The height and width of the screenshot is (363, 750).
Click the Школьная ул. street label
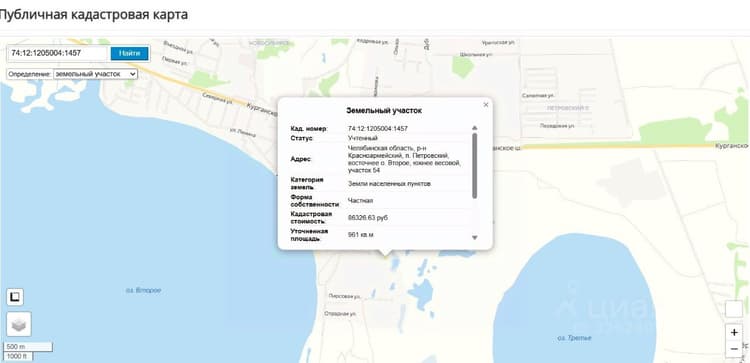[475, 55]
